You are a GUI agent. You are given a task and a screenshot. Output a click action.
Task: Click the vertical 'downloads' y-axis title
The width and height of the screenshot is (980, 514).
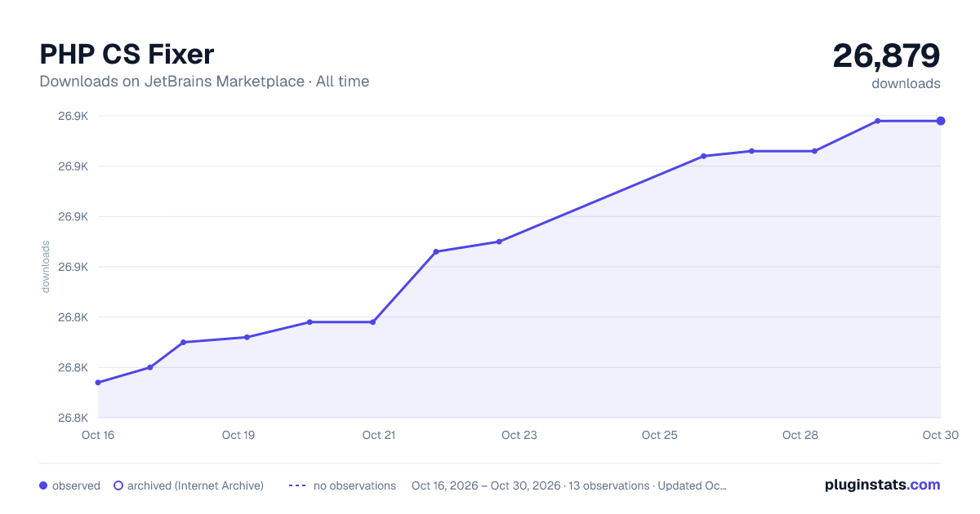[46, 267]
